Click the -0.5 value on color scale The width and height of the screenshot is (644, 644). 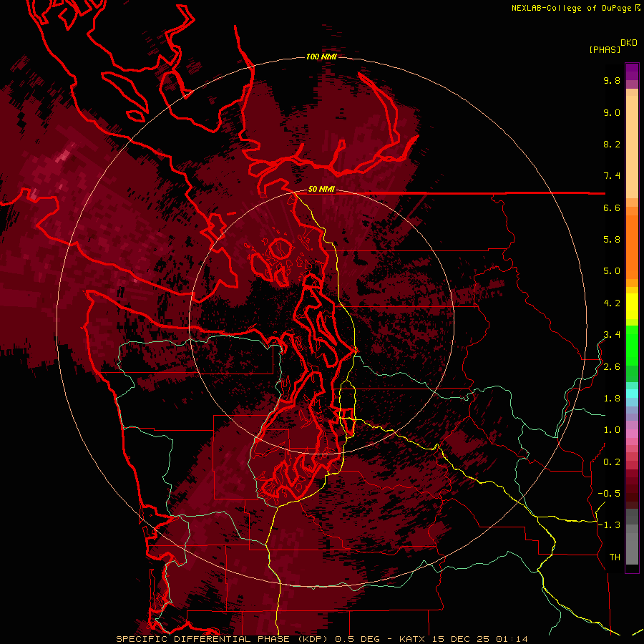point(609,494)
